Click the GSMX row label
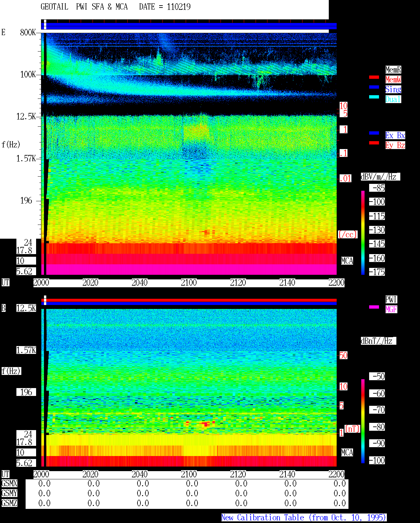 (9, 483)
